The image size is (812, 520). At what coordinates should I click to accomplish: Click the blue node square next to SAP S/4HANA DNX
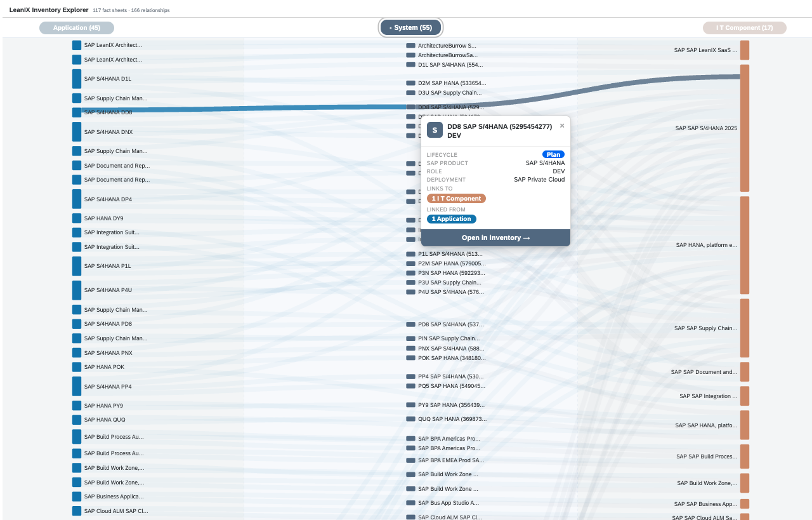point(77,132)
